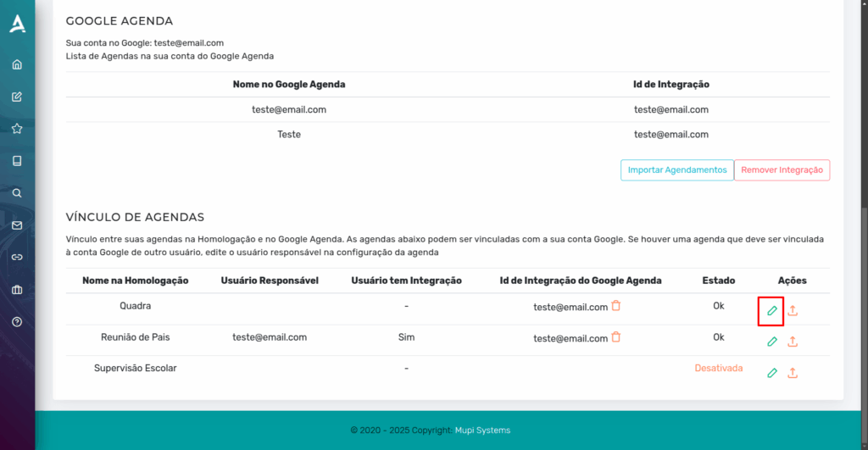Upload the Supervisão Escolar agenda
Viewport: 868px width, 450px height.
(793, 373)
